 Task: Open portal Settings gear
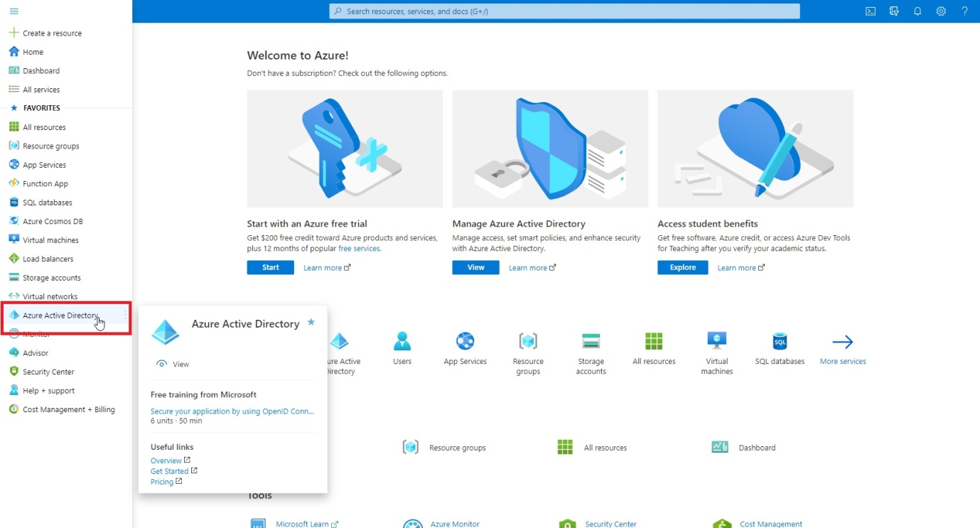click(x=941, y=11)
